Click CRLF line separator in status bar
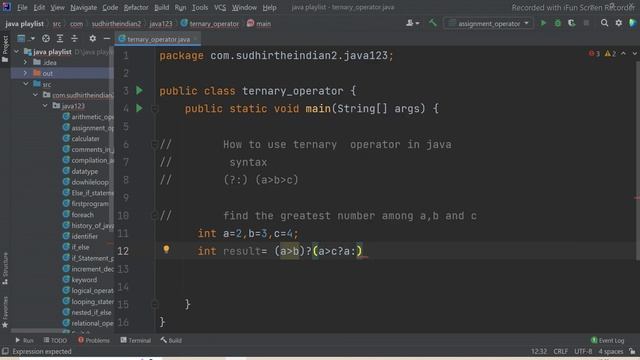640x360 pixels. tap(560, 351)
